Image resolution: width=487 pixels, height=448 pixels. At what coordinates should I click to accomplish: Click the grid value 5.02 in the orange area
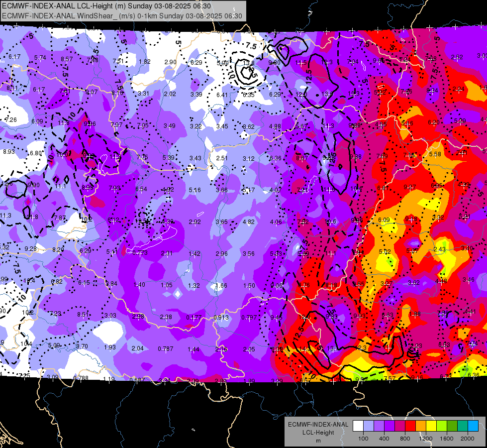tap(385, 251)
